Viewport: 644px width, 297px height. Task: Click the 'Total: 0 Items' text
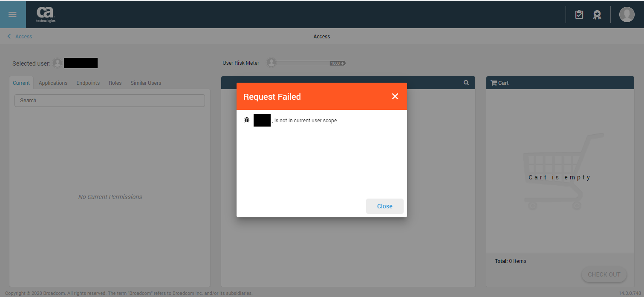(510, 261)
